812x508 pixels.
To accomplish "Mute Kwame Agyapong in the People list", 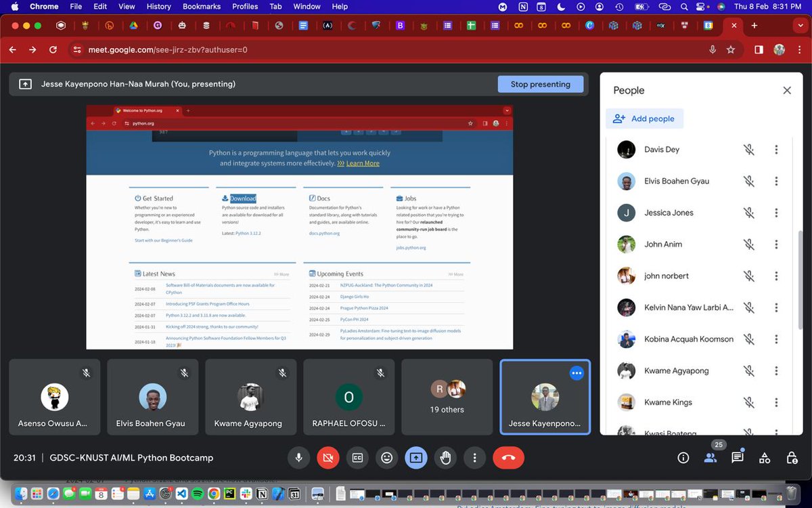I will click(x=749, y=371).
